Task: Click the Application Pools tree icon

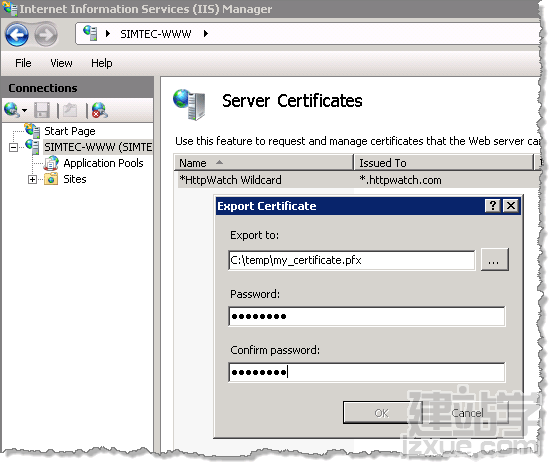Action: point(51,163)
